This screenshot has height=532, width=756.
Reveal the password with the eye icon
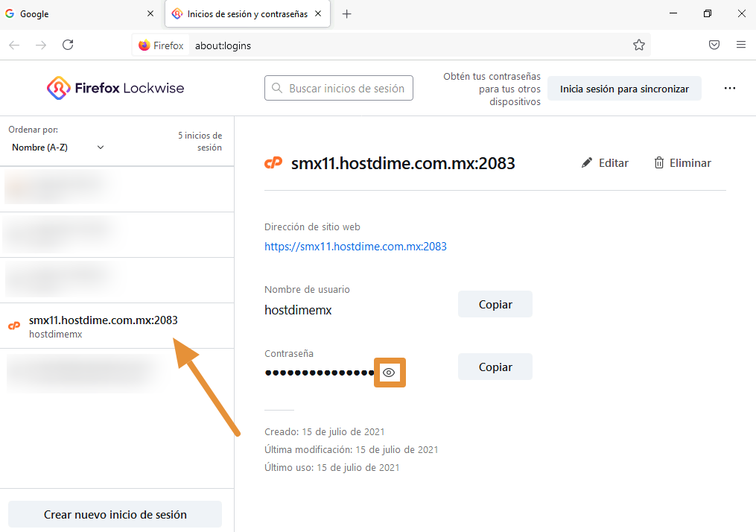[389, 373]
